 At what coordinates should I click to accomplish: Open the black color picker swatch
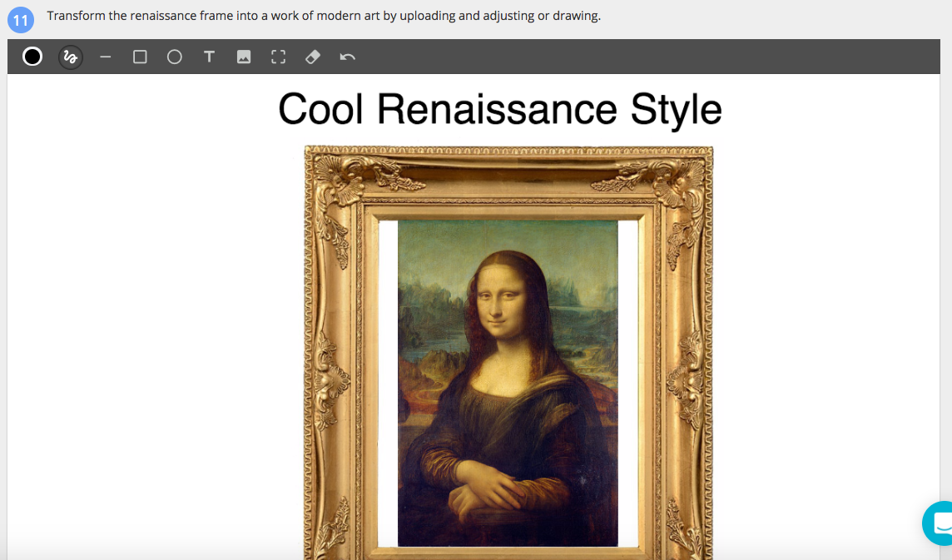pyautogui.click(x=32, y=57)
